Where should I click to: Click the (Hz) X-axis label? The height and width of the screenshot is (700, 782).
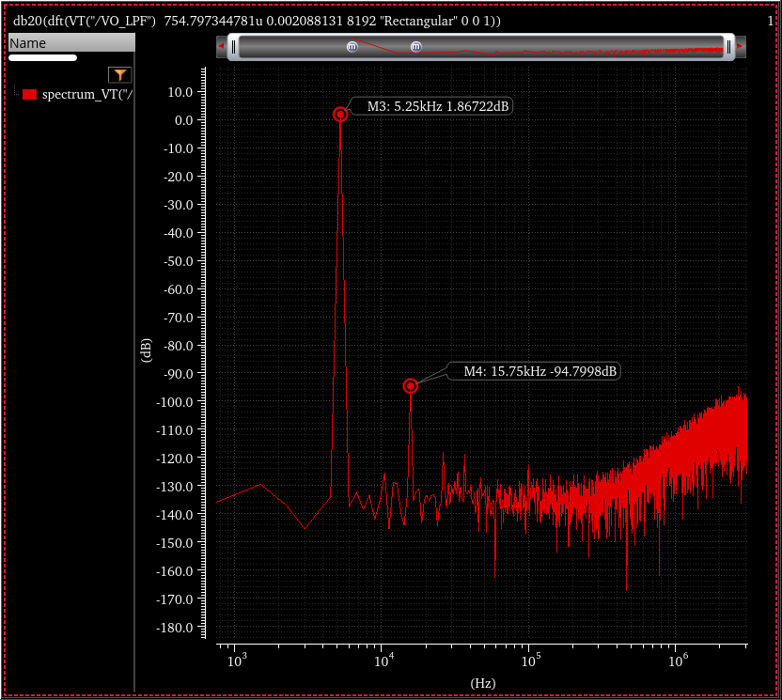coord(483,682)
